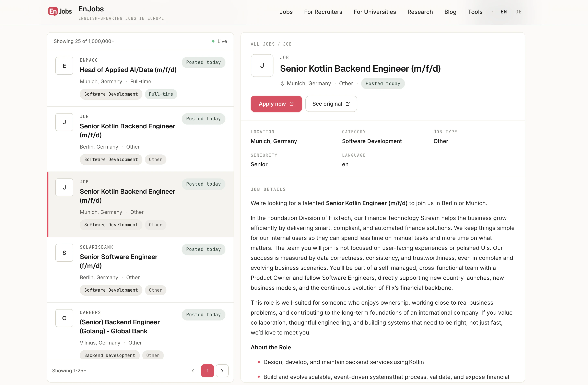Click 'Showing 25 of 1,000,000+' text
588x385 pixels.
coord(84,41)
